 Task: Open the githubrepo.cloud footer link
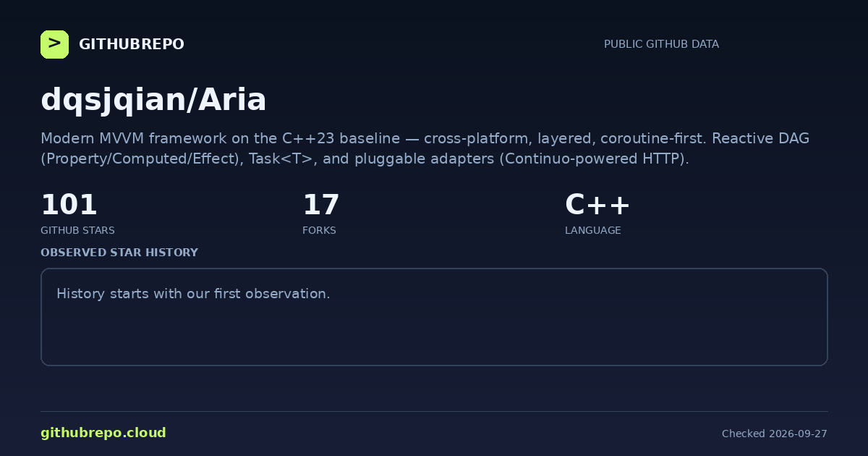(x=103, y=433)
